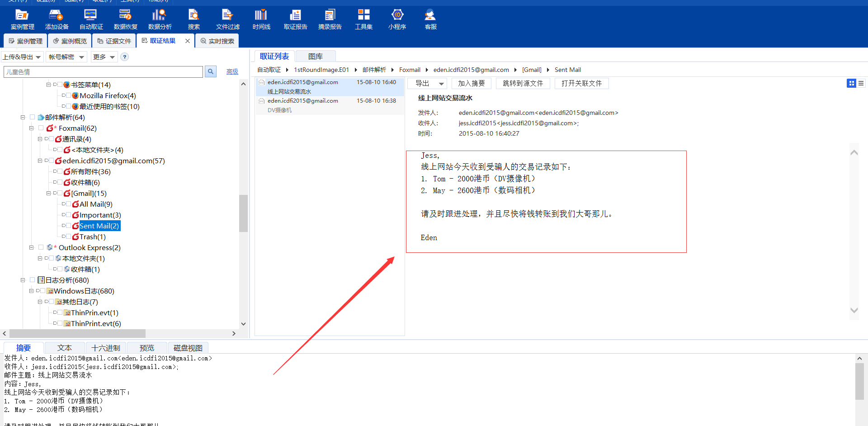Viewport: 868px width, 426px height.
Task: Focus the 儿童色情 search field
Action: (x=104, y=71)
